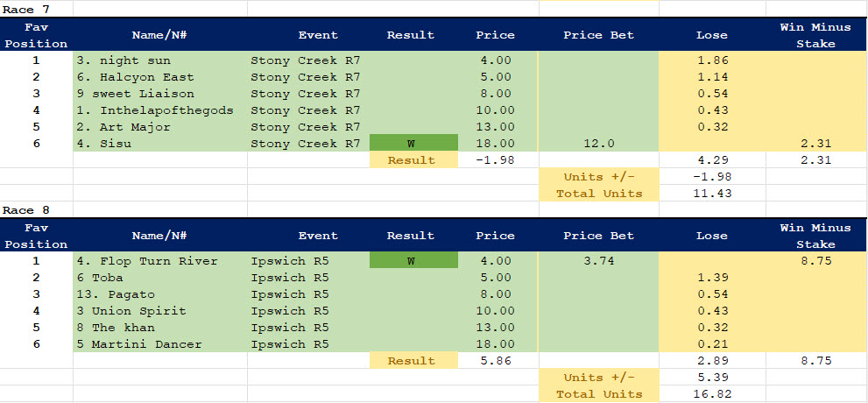This screenshot has width=868, height=403.
Task: Click the Price Bet cell showing 12.0
Action: [x=599, y=144]
